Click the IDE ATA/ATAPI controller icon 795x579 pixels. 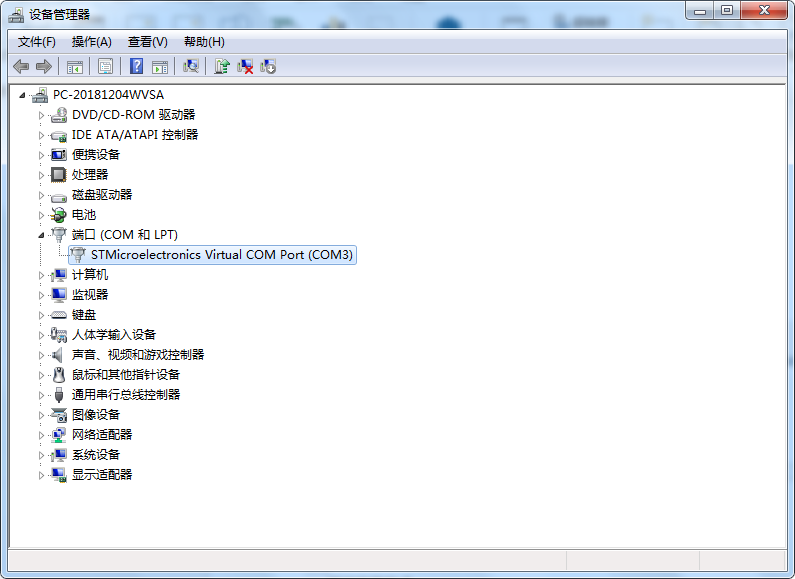click(x=59, y=135)
